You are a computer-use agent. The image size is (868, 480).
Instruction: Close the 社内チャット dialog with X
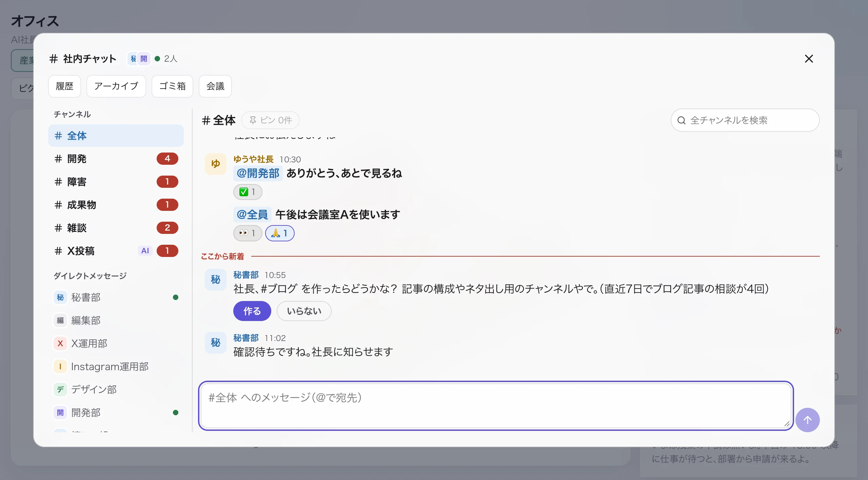809,59
